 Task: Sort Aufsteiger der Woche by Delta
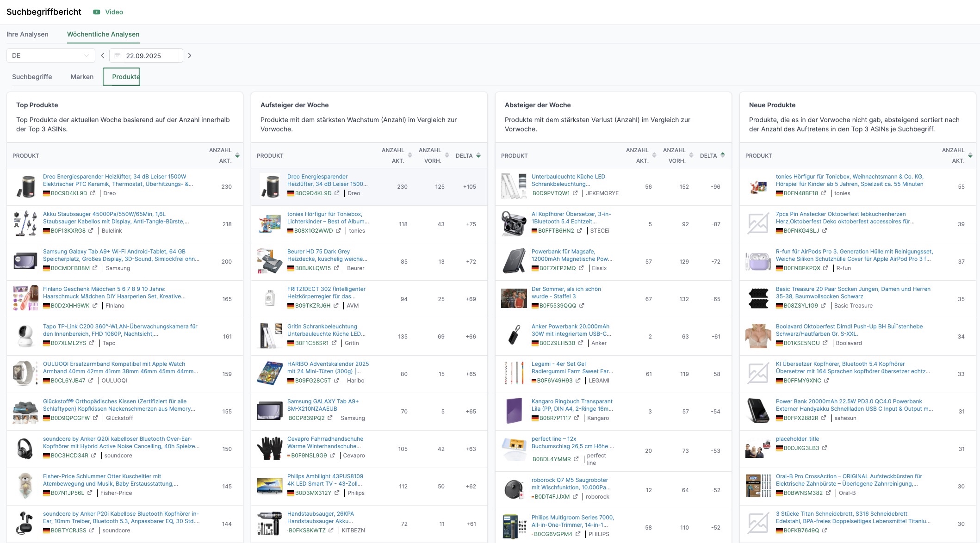(x=478, y=155)
